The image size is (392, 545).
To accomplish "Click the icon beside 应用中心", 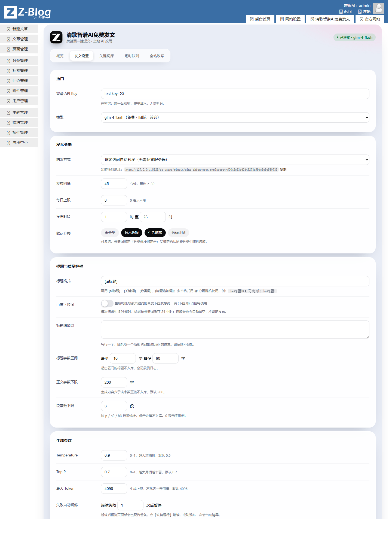I will 8,143.
